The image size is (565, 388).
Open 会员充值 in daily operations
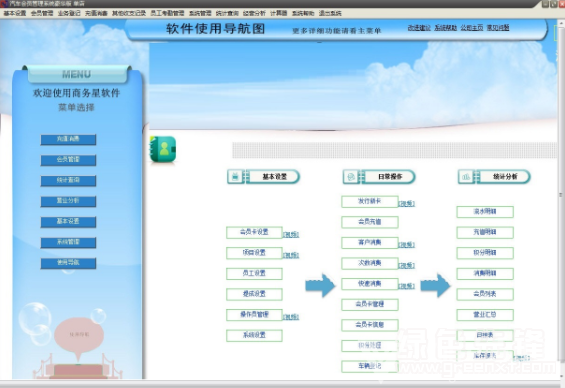pyautogui.click(x=370, y=222)
